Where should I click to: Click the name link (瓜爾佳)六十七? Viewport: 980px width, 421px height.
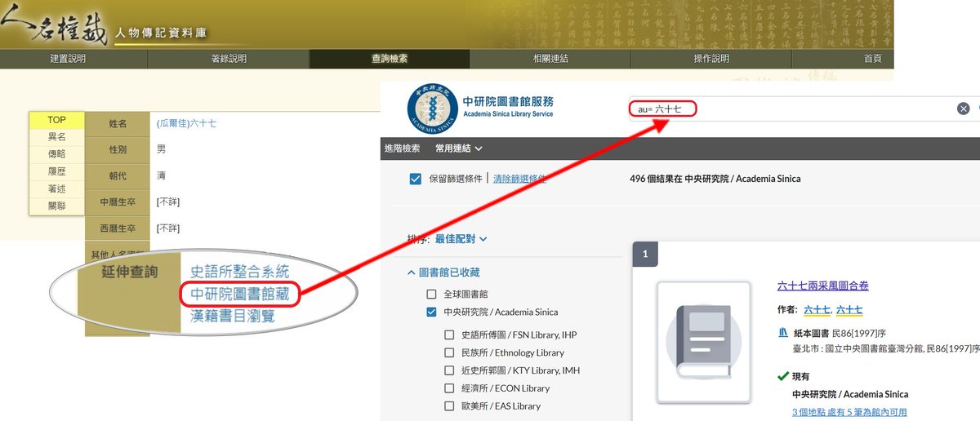pyautogui.click(x=186, y=124)
